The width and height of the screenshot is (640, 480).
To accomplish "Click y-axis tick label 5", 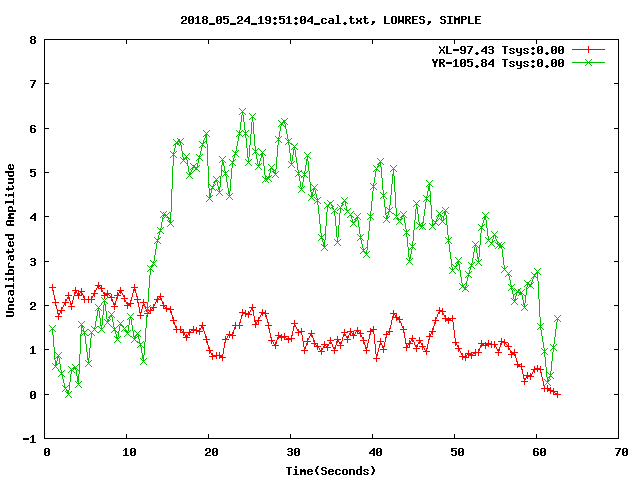I will (33, 173).
